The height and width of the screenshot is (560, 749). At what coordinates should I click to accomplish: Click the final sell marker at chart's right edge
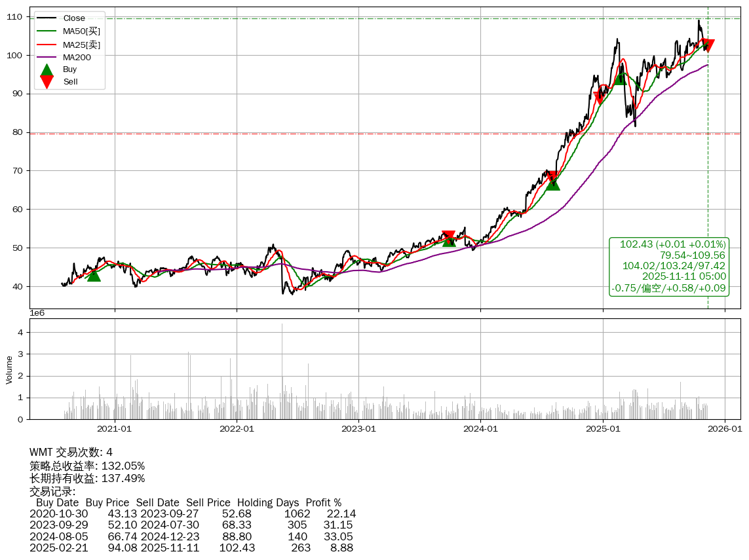point(708,45)
